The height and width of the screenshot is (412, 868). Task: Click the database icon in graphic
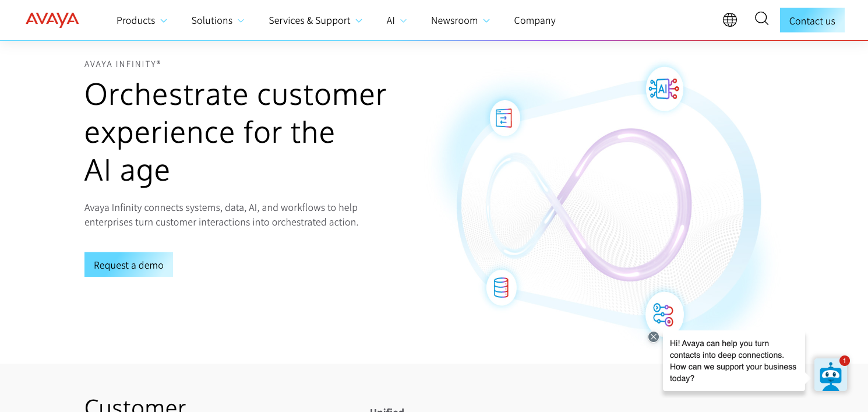point(501,287)
